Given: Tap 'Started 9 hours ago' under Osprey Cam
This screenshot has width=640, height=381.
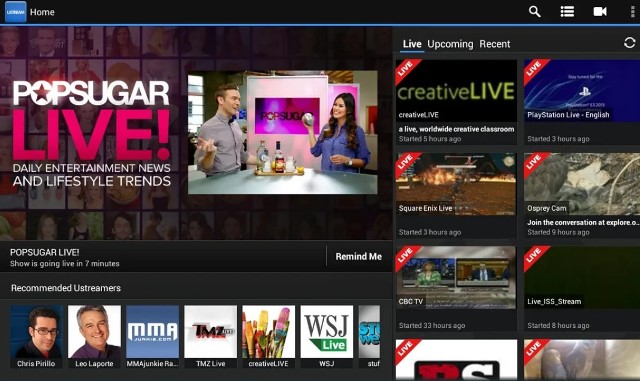Looking at the screenshot, I should tap(558, 232).
